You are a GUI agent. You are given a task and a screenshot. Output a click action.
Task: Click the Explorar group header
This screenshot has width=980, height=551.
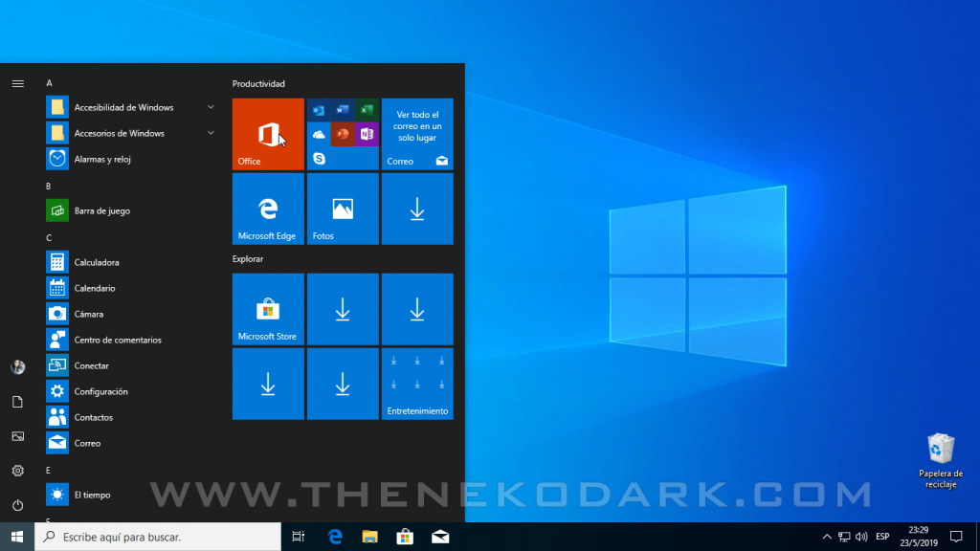pos(248,258)
